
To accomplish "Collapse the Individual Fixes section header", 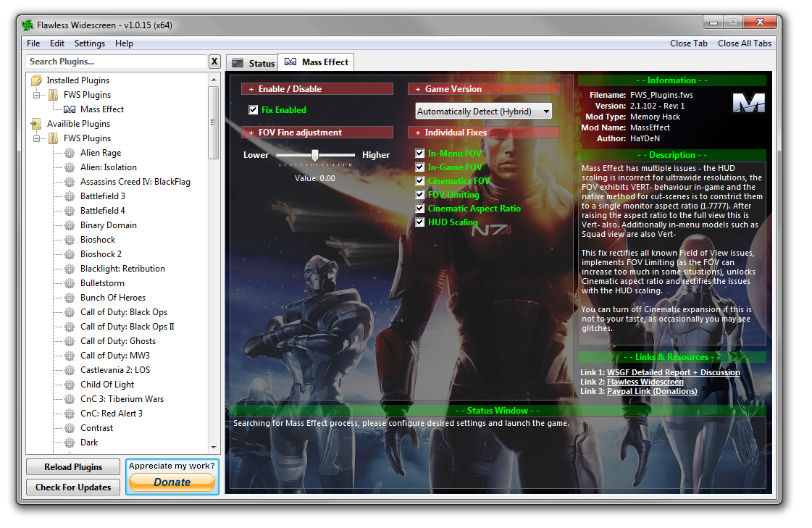I will coord(484,133).
